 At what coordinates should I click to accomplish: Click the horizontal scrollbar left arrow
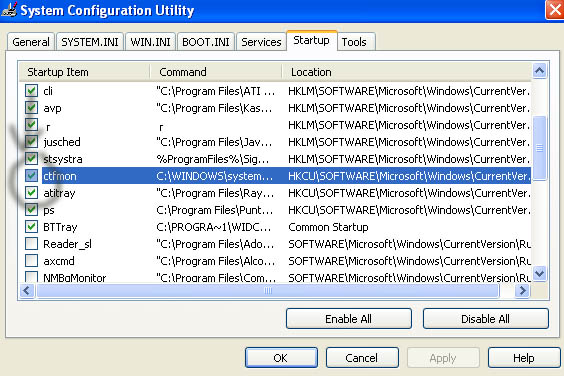27,290
